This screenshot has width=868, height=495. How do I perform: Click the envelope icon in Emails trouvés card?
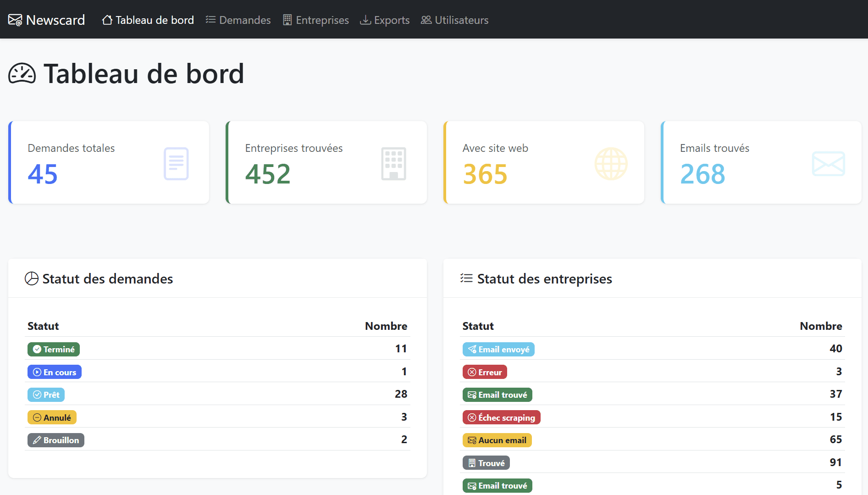coord(829,164)
